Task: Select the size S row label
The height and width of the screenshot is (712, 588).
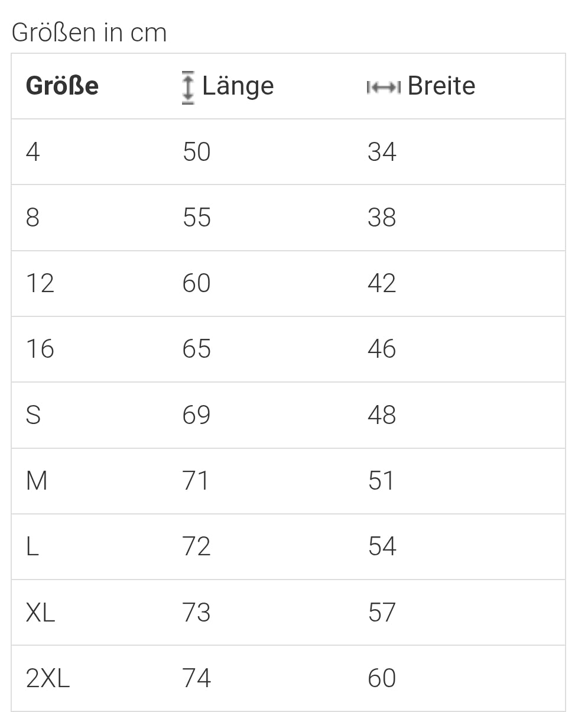Action: [34, 415]
